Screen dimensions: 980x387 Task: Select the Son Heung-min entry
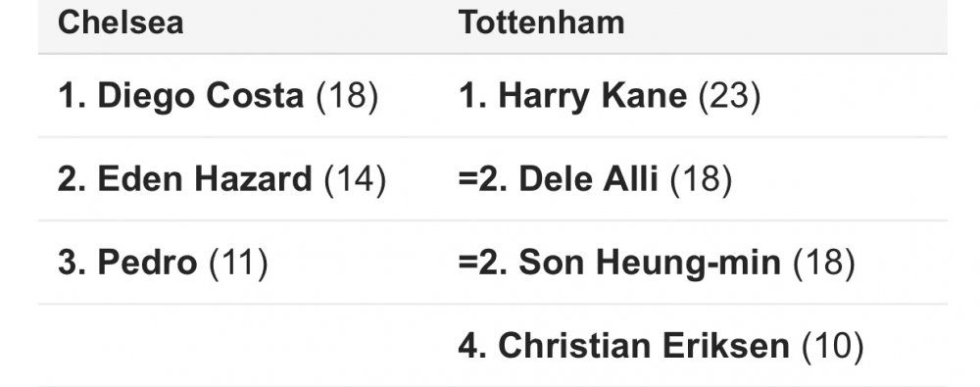click(657, 262)
